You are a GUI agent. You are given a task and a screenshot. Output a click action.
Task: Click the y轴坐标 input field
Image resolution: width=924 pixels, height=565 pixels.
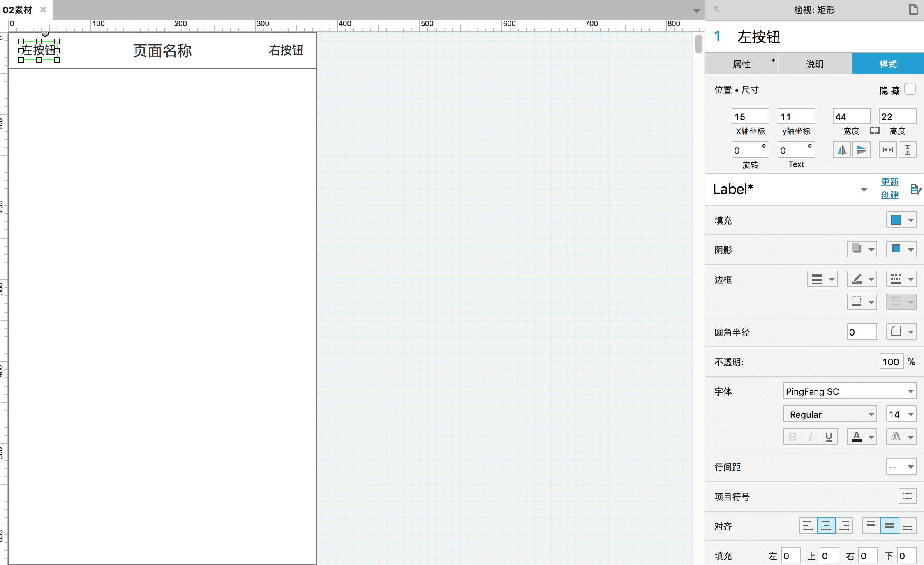pos(797,116)
